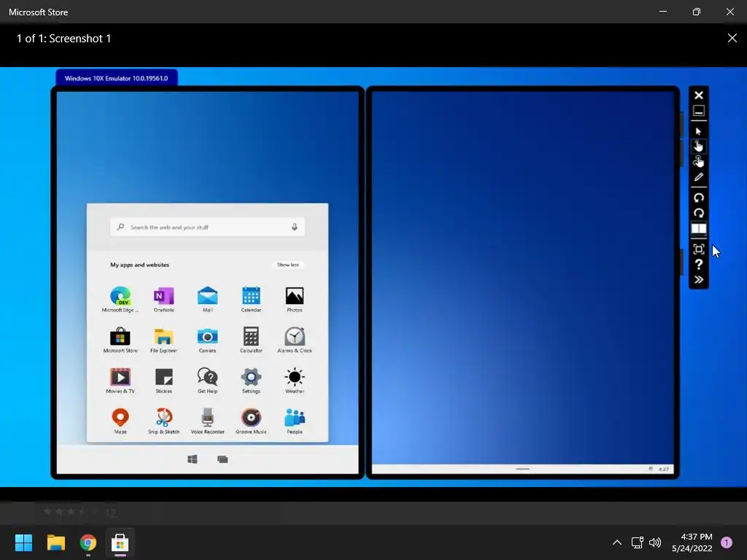Screen dimensions: 747x560
Task: Click the 'Windows 10X Emulator 10.0.19561.0' title tab
Action: pyautogui.click(x=116, y=78)
